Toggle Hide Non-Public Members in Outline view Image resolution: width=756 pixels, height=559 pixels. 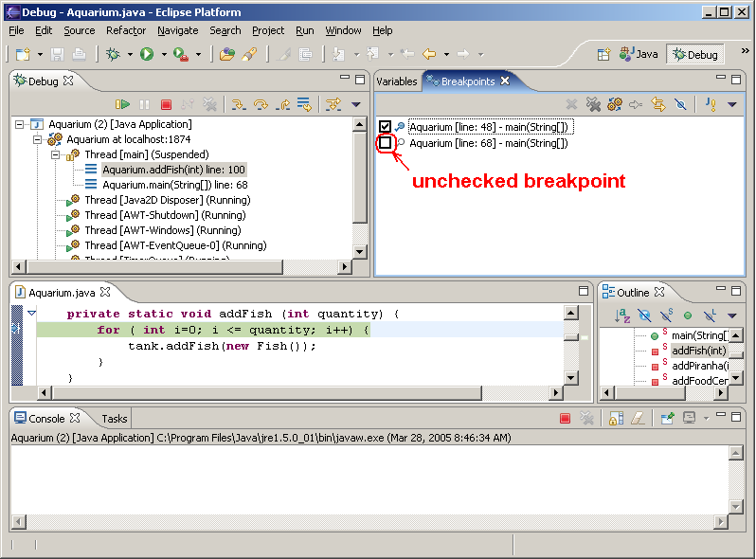coord(688,316)
